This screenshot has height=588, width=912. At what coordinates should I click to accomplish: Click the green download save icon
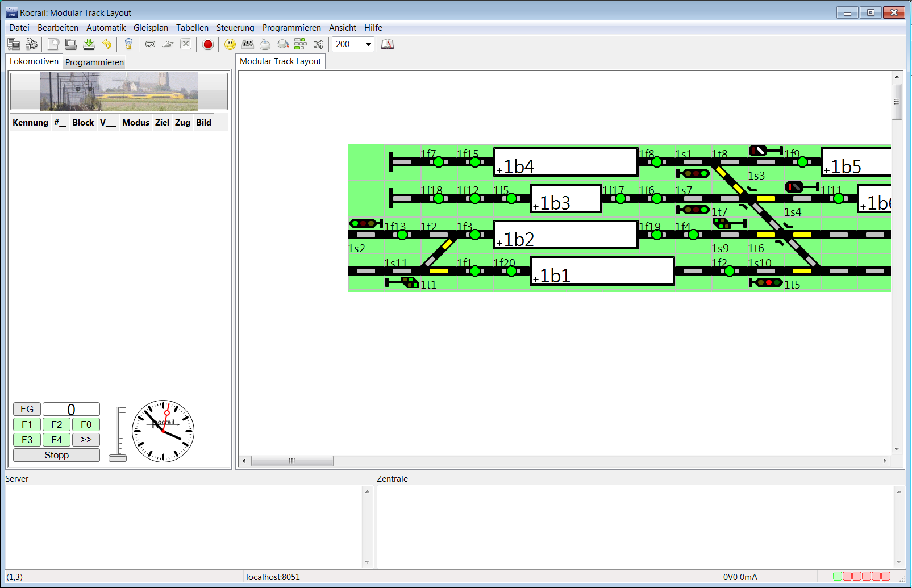[89, 44]
